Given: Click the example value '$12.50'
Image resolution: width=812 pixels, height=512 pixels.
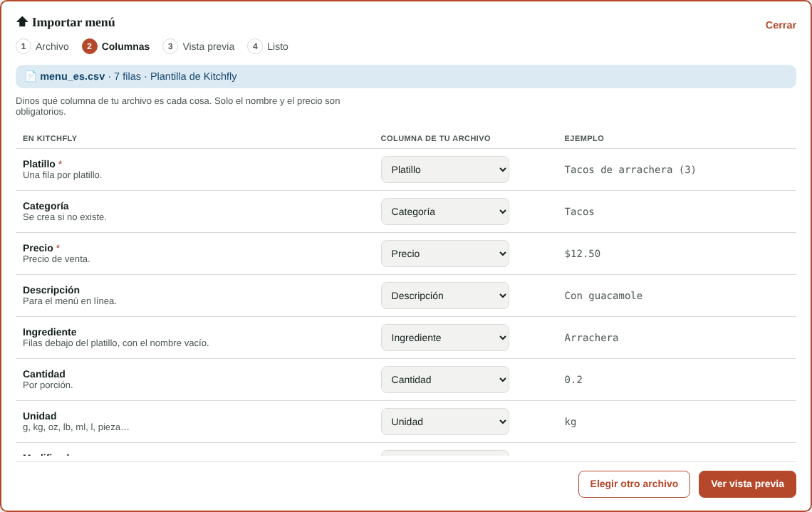Looking at the screenshot, I should click(582, 254).
